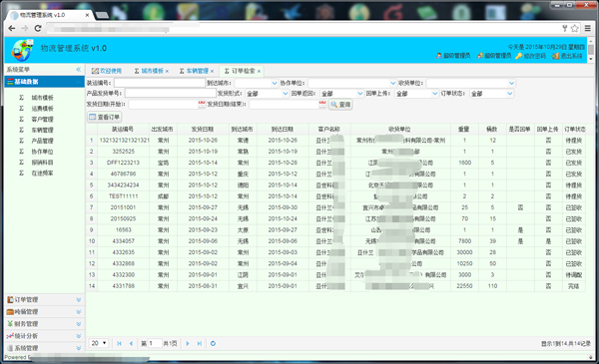The image size is (599, 364).
Task: Open the 发货形式 dropdown
Action: [x=285, y=94]
